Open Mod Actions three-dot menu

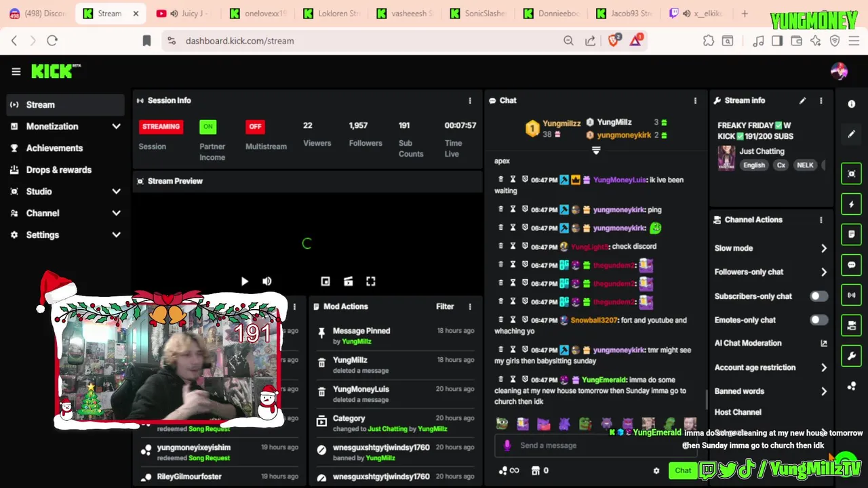[x=470, y=306]
